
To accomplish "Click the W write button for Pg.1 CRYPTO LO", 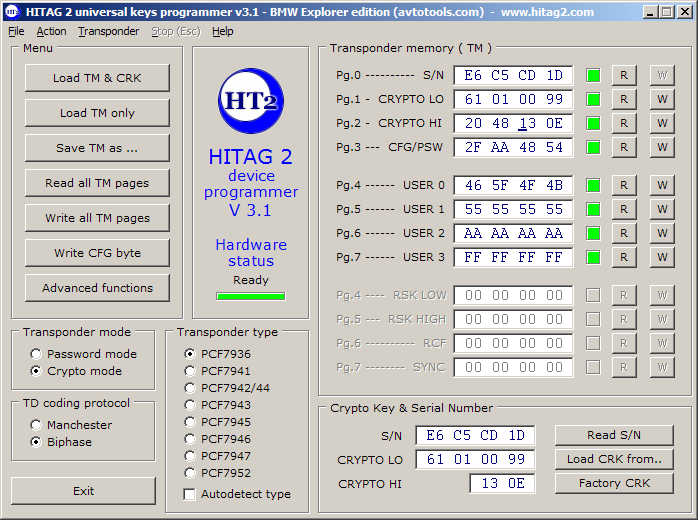I will pos(661,99).
